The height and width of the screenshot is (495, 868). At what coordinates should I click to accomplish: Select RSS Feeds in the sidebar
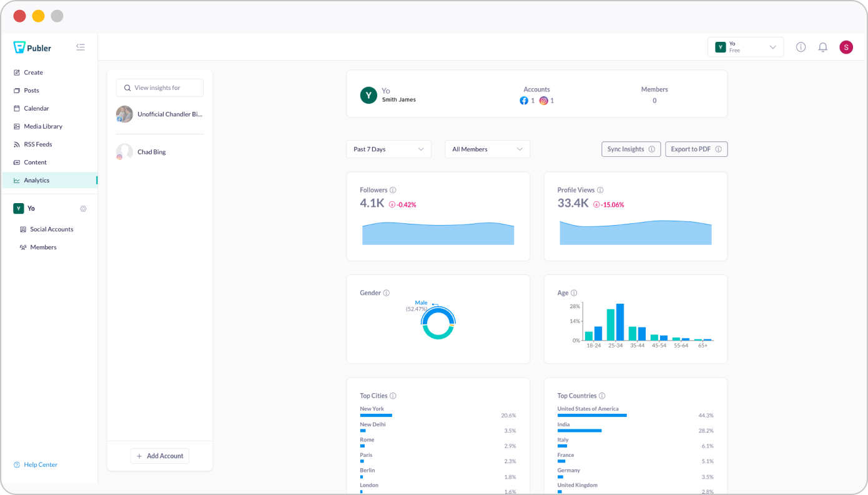coord(39,144)
